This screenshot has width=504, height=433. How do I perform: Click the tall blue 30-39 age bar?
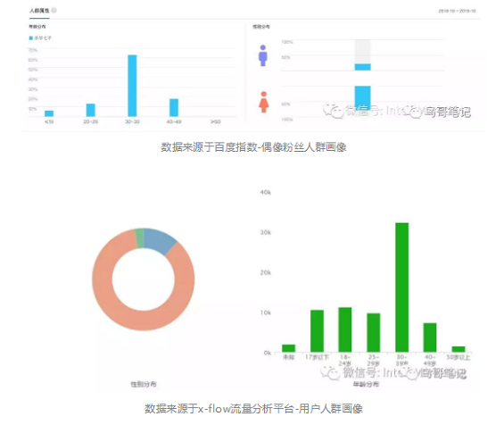[x=132, y=86]
